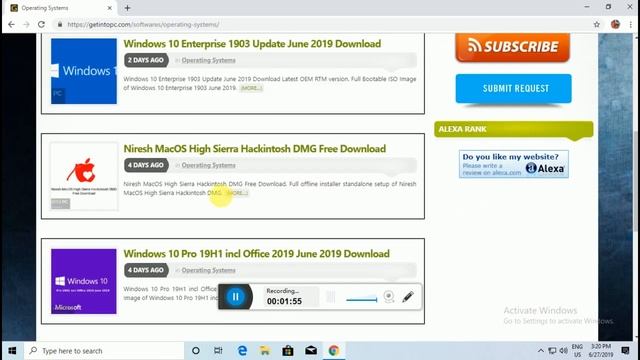640x360 pixels.
Task: Select the Operating Systems browser tab
Action: pyautogui.click(x=61, y=8)
